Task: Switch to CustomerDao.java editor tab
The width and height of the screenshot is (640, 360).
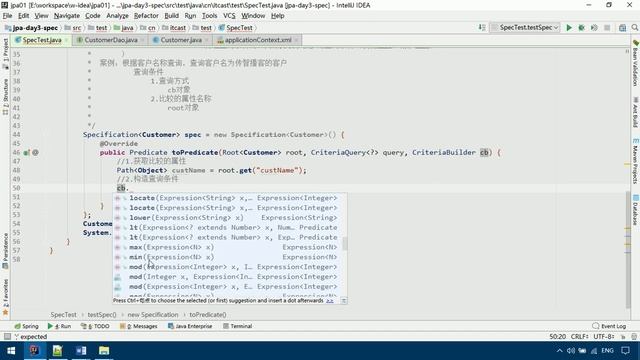Action: point(111,40)
